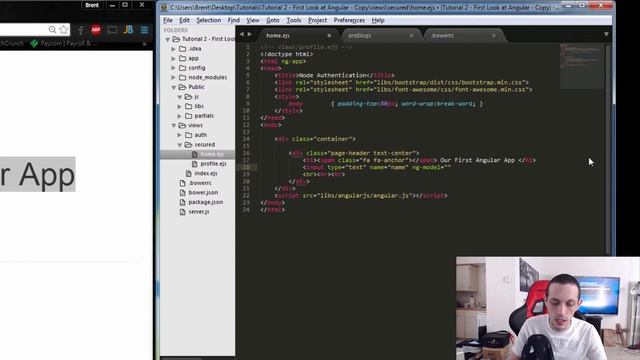This screenshot has height=360, width=640.
Task: Open the View menu
Action: 253,20
